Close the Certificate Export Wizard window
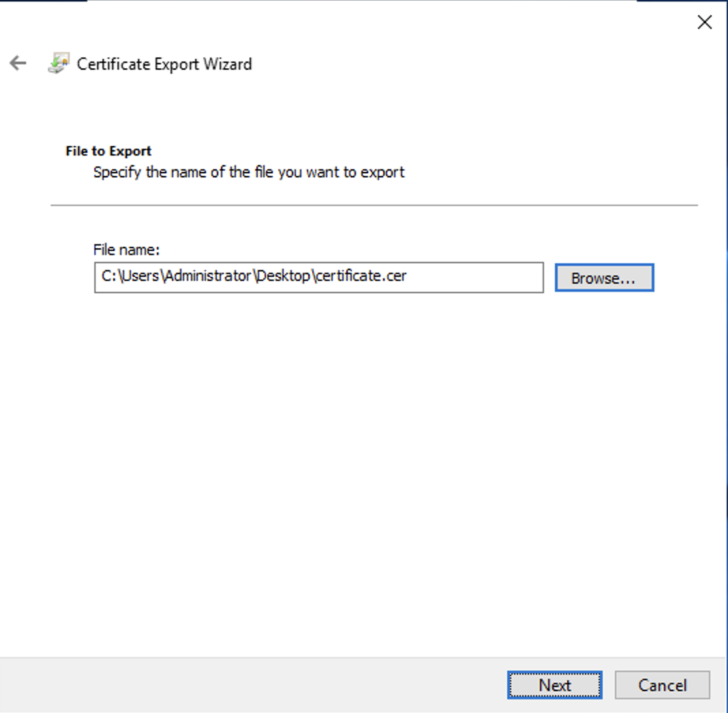 point(704,22)
